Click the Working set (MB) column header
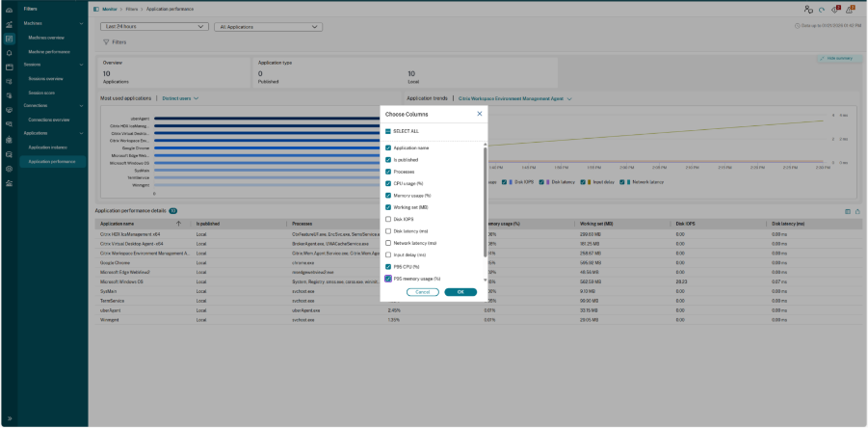Viewport: 868px width, 428px height. pyautogui.click(x=596, y=224)
